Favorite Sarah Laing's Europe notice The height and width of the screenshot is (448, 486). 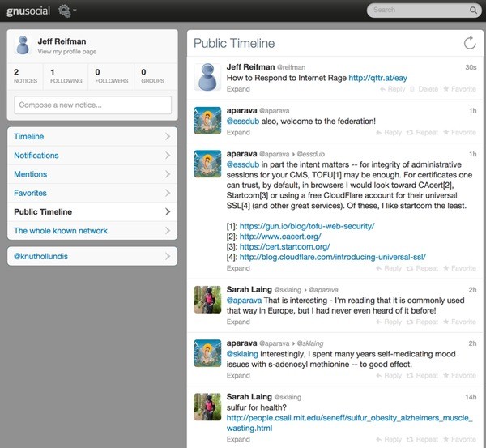(459, 322)
